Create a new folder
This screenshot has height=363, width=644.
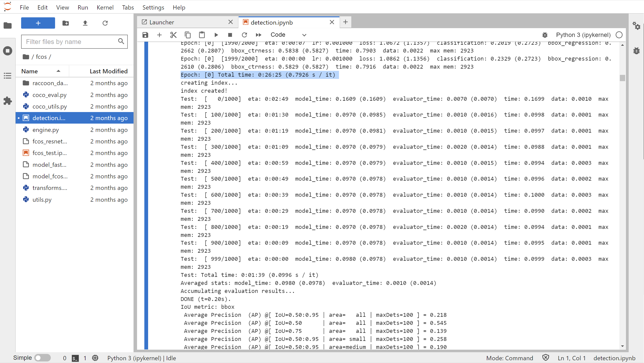(x=66, y=23)
